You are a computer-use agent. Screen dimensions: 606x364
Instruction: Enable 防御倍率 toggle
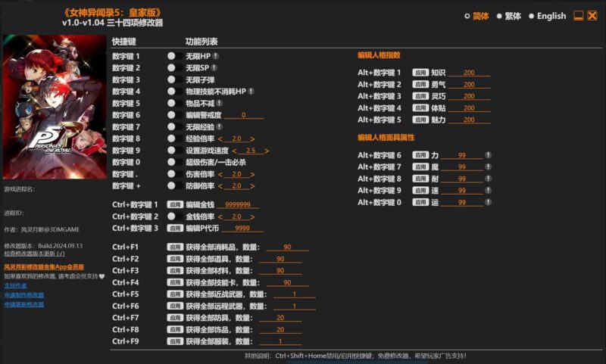175,185
